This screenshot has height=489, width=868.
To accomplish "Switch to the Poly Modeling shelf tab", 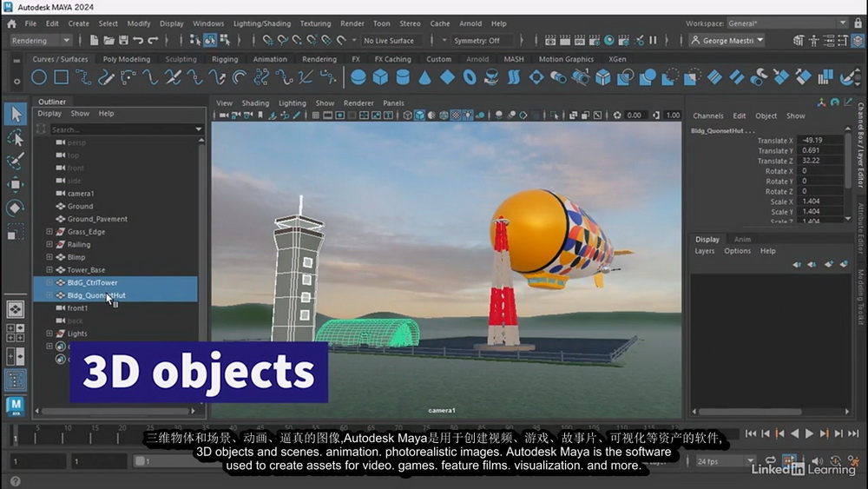I will coord(126,59).
